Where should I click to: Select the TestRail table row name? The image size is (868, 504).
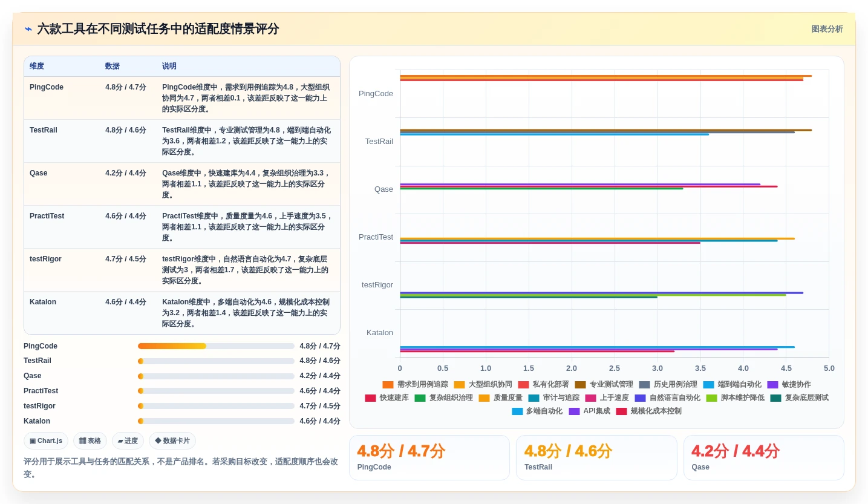coord(44,130)
